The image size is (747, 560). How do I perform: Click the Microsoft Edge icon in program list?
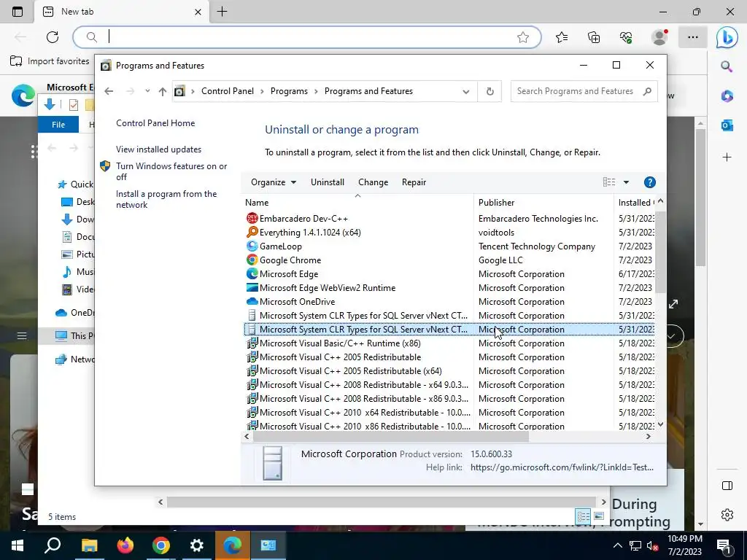click(252, 274)
